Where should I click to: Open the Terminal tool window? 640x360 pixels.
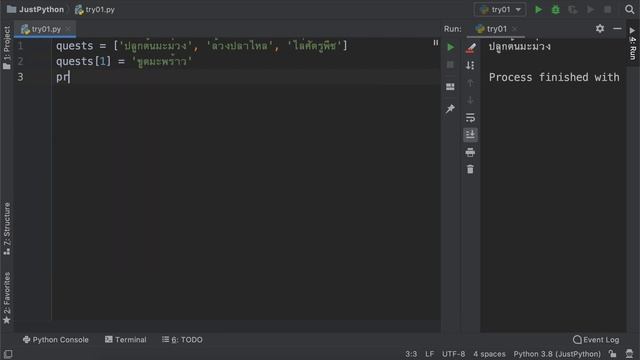[126, 340]
